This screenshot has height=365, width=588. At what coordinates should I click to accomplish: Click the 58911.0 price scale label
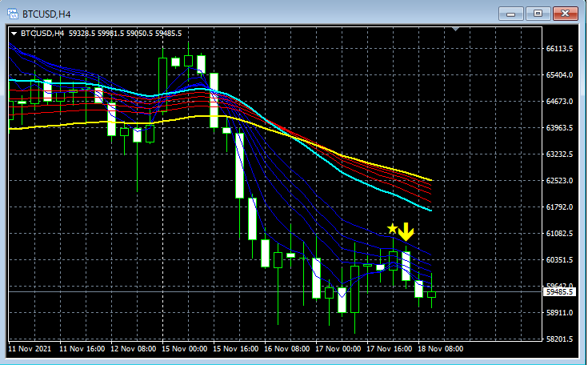559,312
